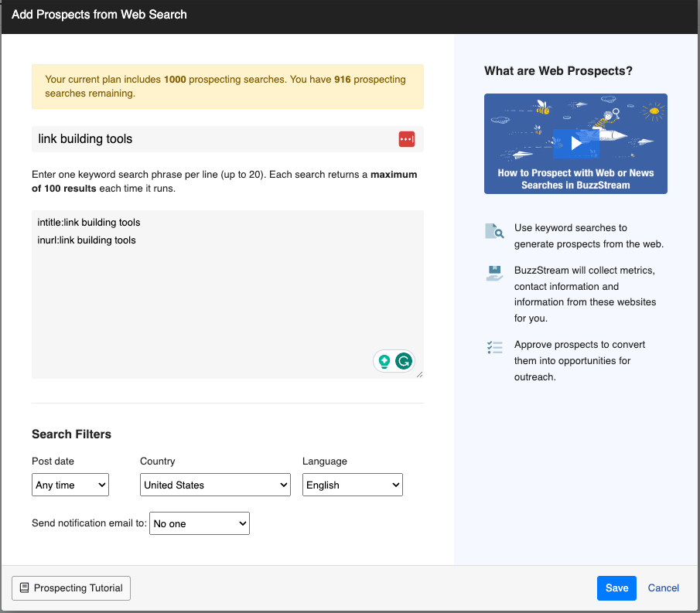
Task: Click the approve prospects checklist icon
Action: point(494,347)
